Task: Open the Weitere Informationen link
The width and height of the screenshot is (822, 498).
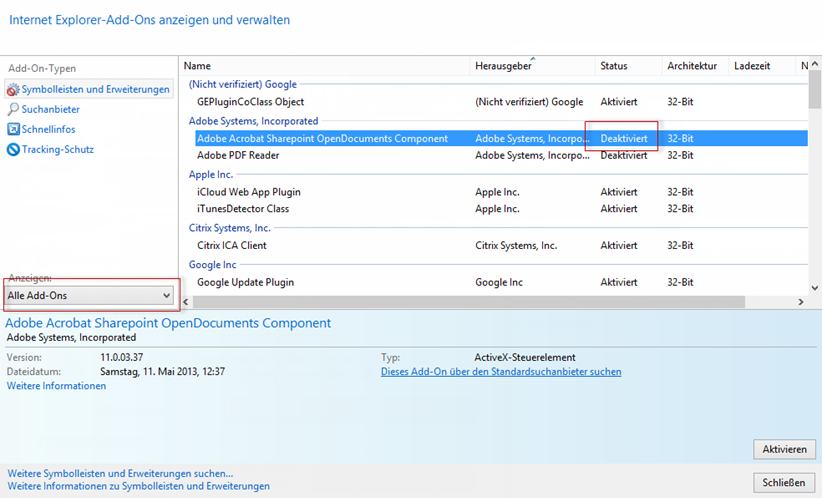Action: point(56,386)
